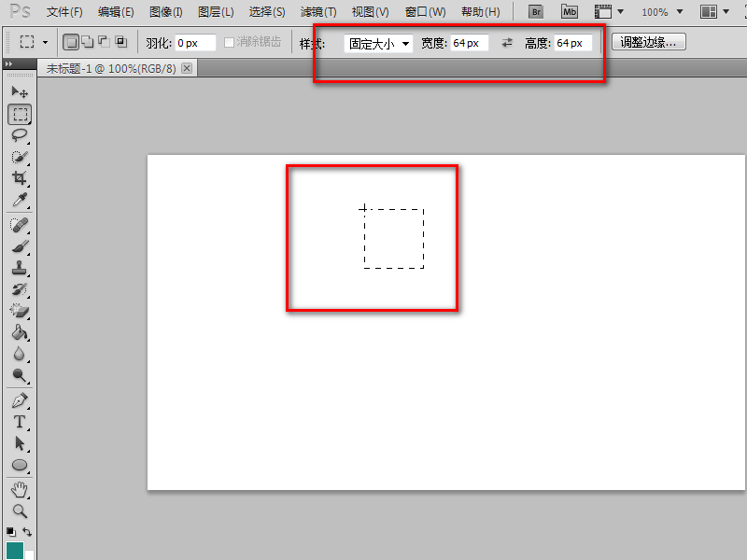Choose New selection mode

[71, 42]
